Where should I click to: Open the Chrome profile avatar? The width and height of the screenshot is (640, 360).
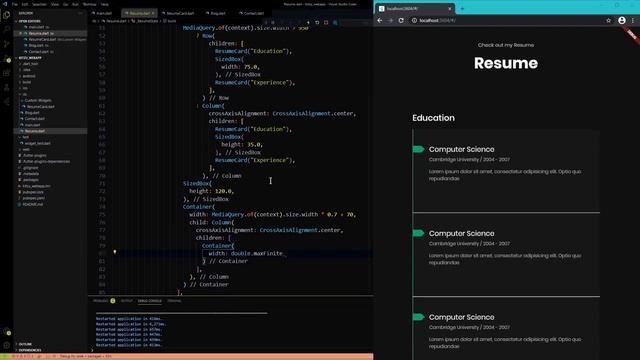click(622, 20)
